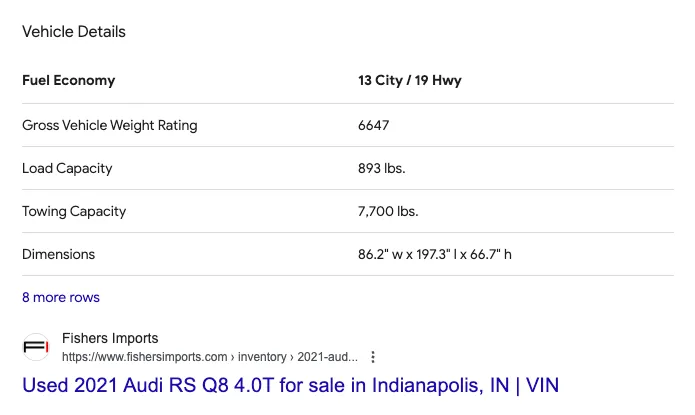Select the Dimensions row label
This screenshot has height=415, width=695.
click(x=59, y=254)
